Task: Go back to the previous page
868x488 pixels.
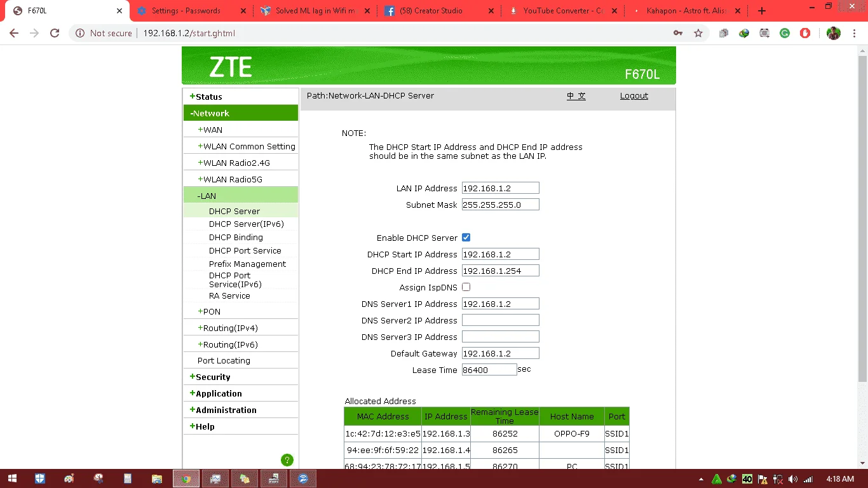Action: (x=14, y=33)
